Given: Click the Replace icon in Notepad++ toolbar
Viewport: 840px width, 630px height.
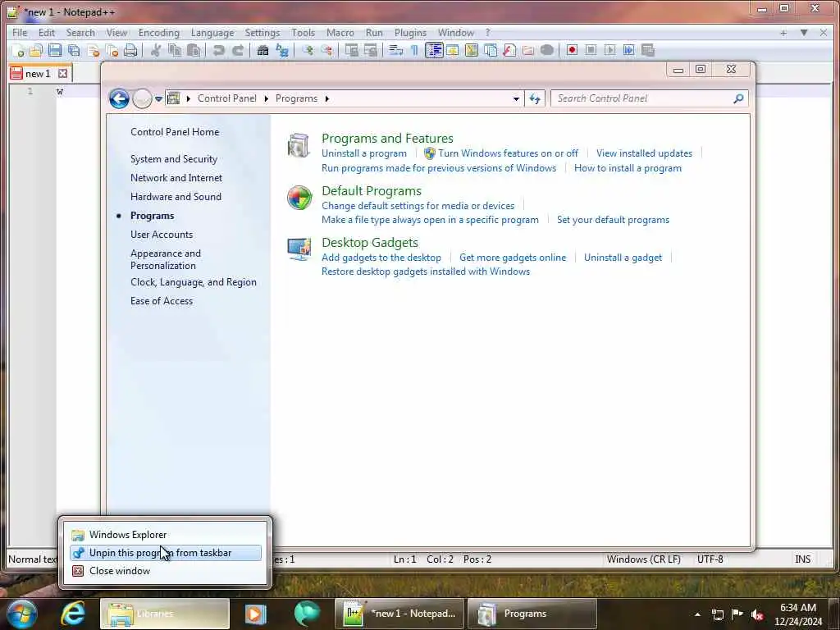Looking at the screenshot, I should click(x=282, y=50).
